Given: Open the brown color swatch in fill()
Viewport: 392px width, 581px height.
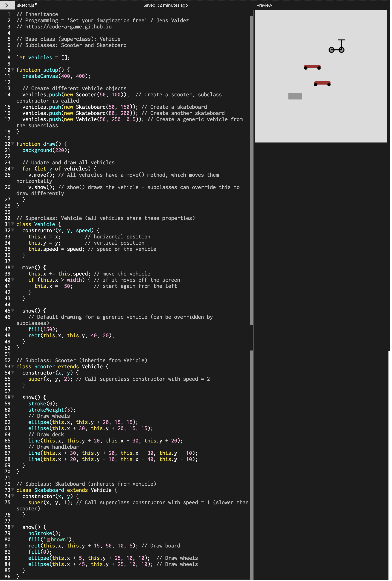Looking at the screenshot, I should (x=49, y=540).
